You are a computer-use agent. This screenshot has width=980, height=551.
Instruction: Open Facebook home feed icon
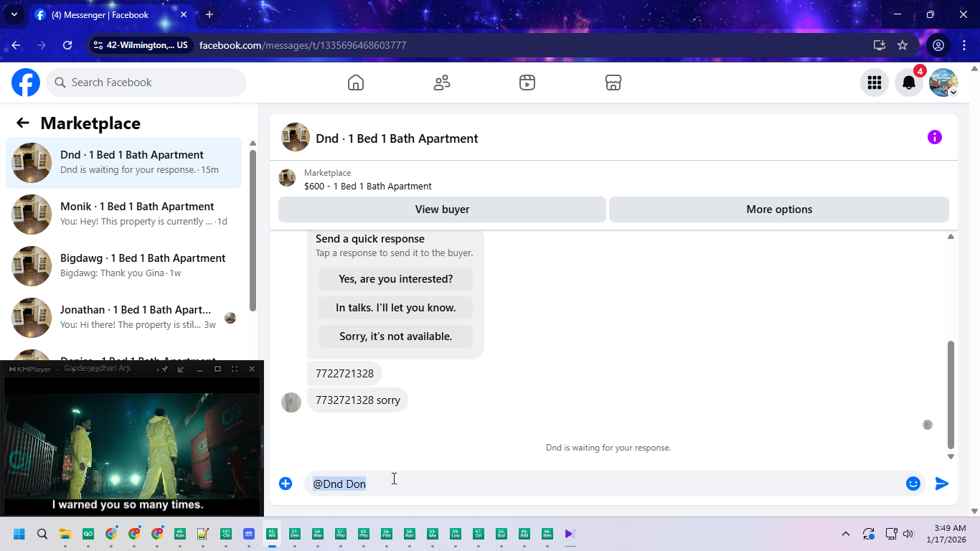[356, 83]
